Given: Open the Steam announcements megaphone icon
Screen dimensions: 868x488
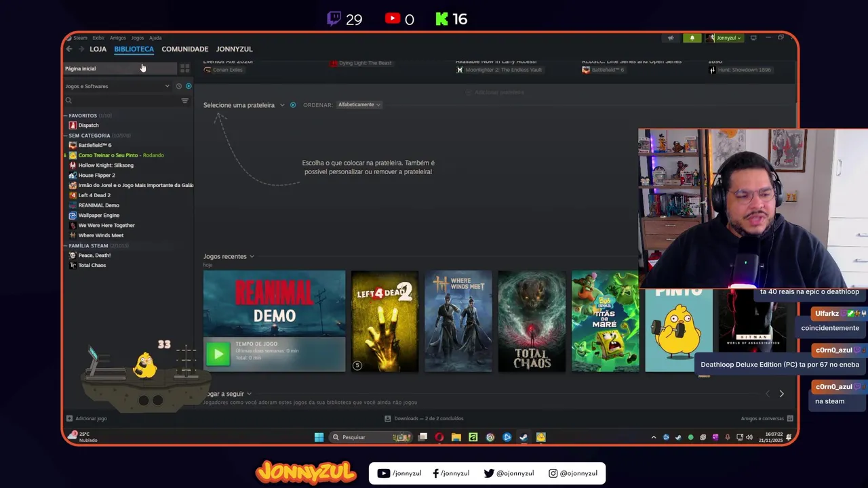Looking at the screenshot, I should click(671, 38).
